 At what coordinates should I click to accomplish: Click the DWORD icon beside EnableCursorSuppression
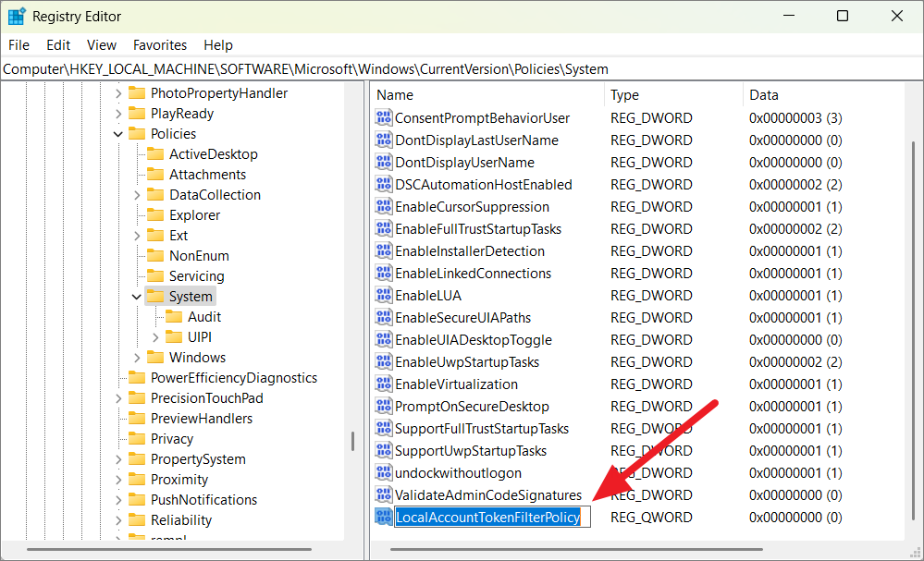click(384, 207)
